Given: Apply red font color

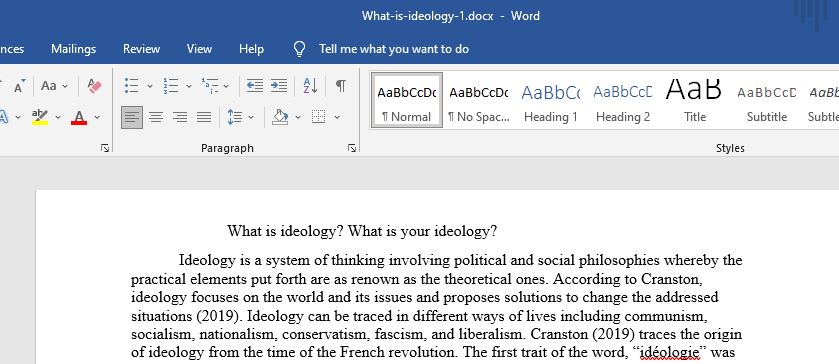Looking at the screenshot, I should point(79,117).
